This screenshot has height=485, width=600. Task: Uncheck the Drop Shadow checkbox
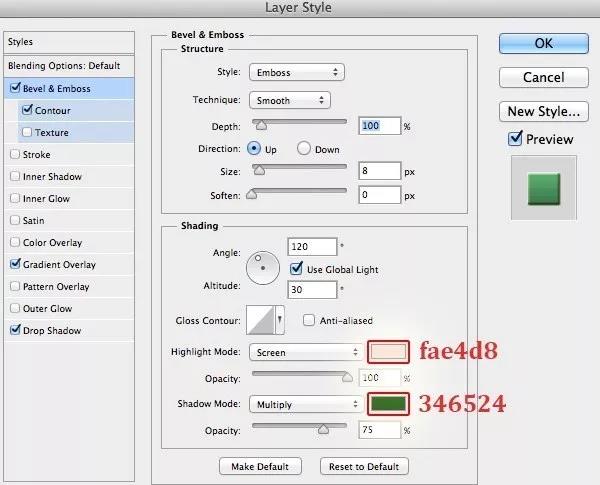15,330
